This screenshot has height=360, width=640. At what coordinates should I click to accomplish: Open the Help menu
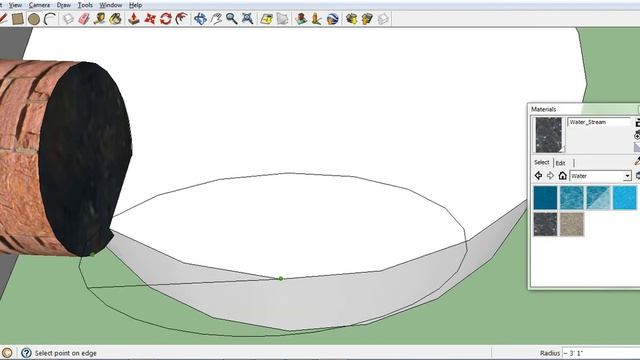click(136, 5)
